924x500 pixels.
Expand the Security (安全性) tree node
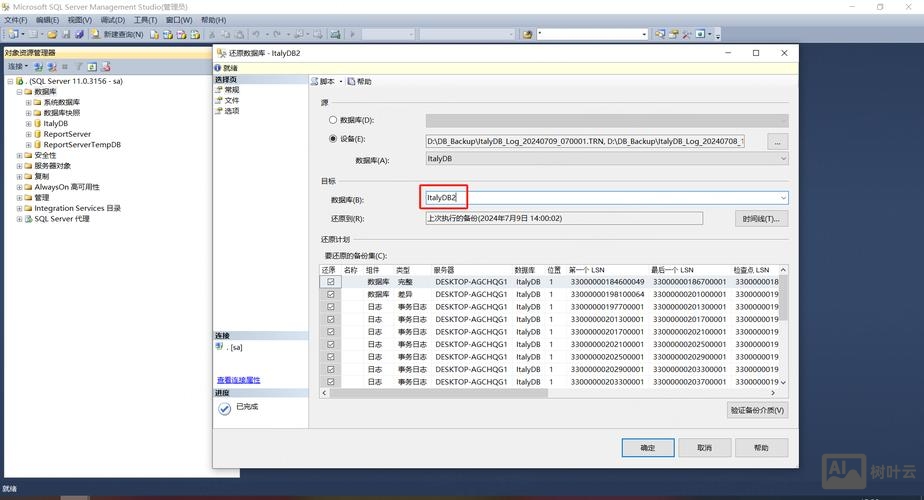(19, 155)
